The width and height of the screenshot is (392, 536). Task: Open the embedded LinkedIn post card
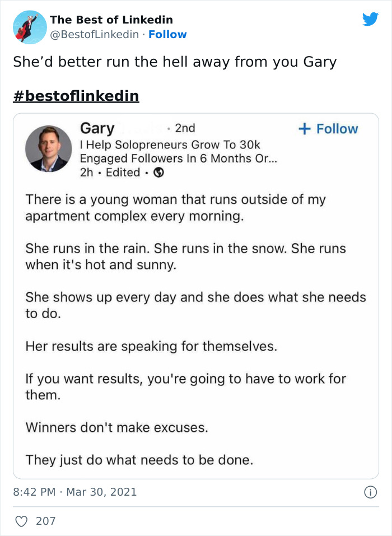[196, 297]
